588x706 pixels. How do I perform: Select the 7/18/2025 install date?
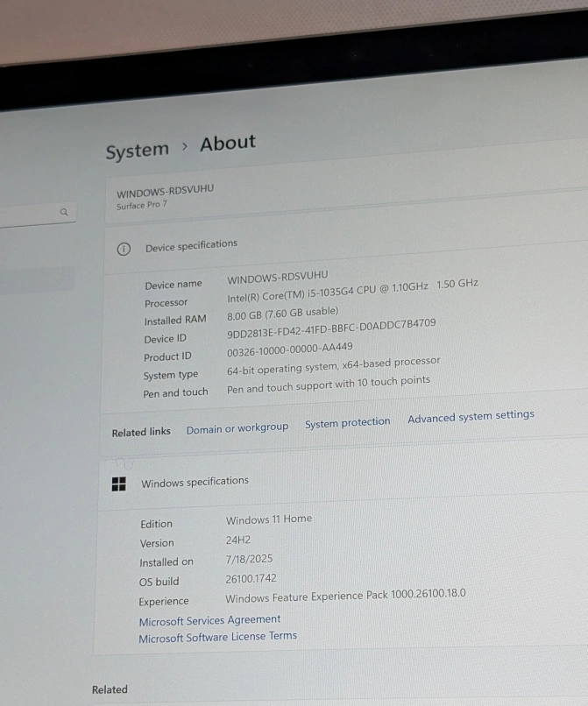249,559
